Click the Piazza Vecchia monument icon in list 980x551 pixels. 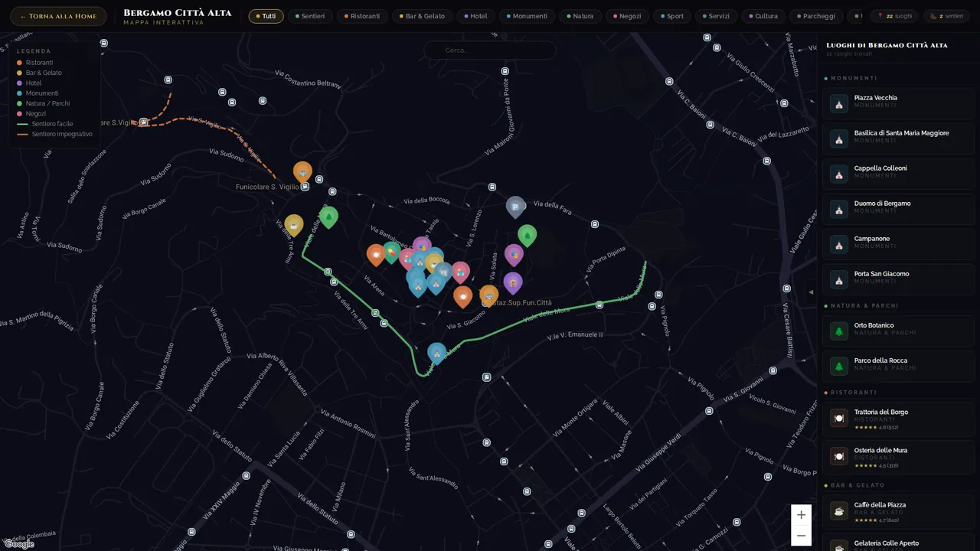coord(839,104)
